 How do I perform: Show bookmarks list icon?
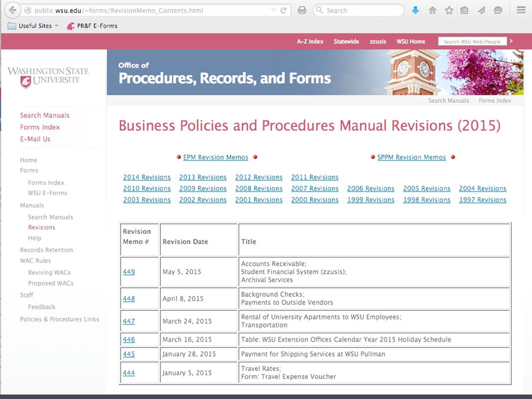464,10
